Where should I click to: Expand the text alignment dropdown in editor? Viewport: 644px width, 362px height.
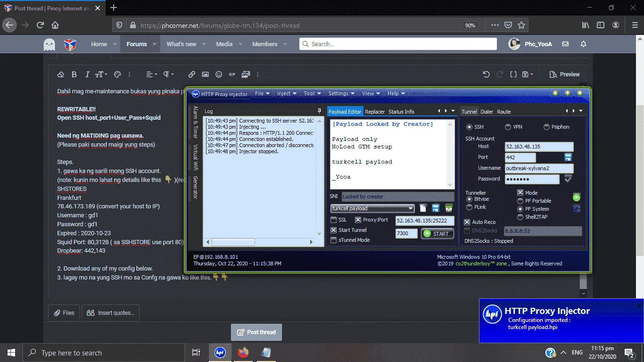click(151, 74)
